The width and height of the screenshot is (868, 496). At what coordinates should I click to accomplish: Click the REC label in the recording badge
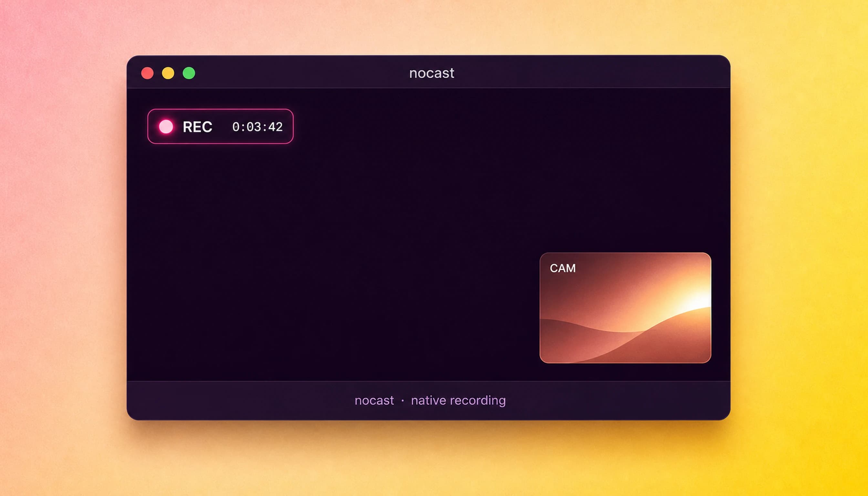click(198, 127)
